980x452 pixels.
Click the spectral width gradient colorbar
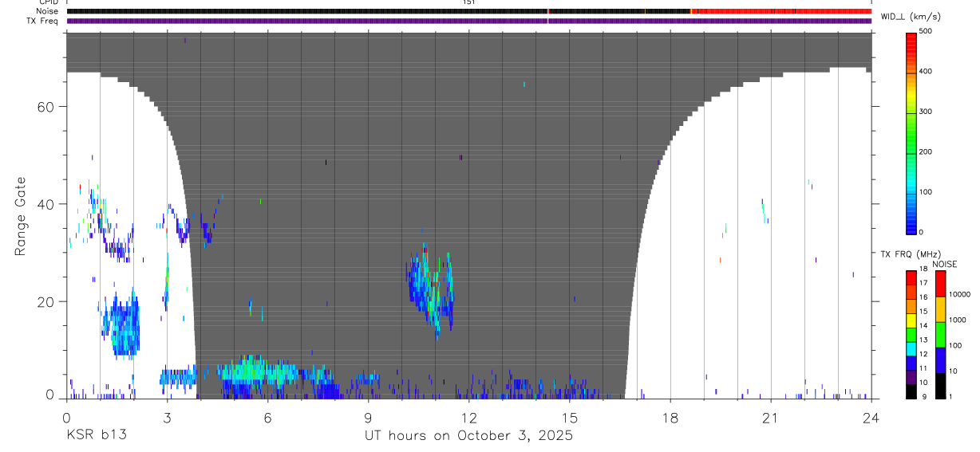coord(911,133)
